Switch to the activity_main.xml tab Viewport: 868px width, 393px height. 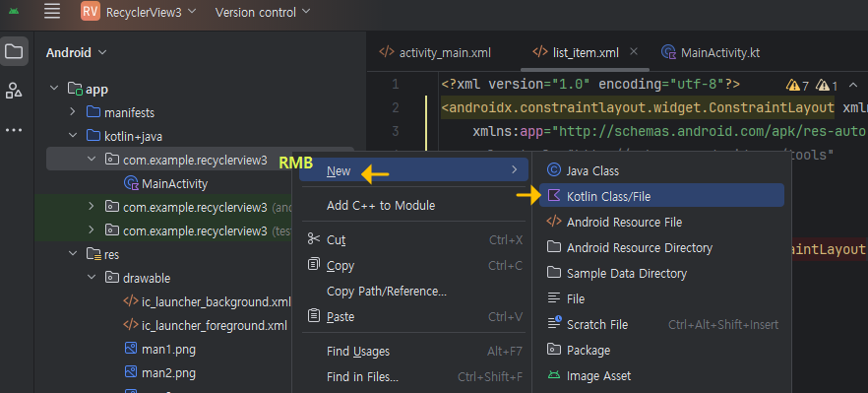(435, 52)
